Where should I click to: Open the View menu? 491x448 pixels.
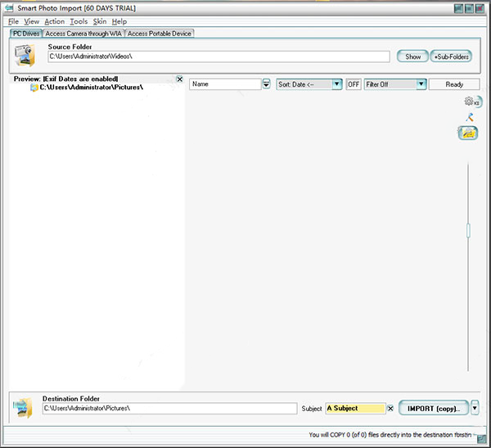(32, 21)
